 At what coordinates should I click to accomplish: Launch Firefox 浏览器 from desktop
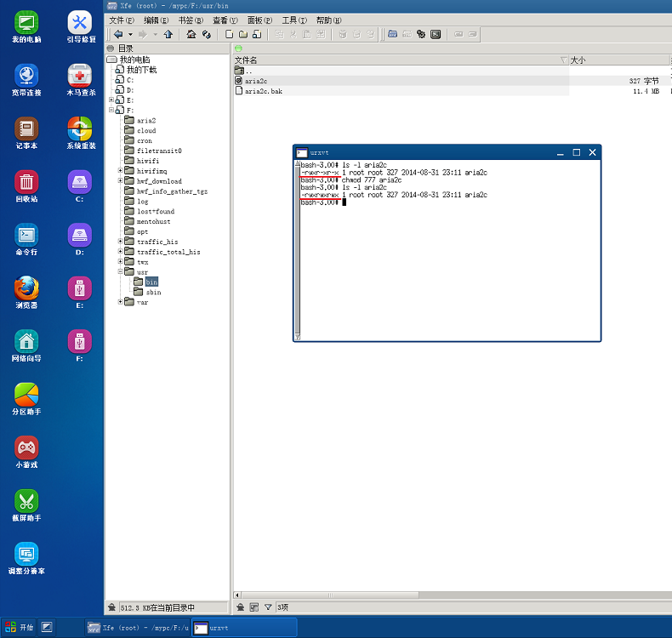pyautogui.click(x=26, y=293)
